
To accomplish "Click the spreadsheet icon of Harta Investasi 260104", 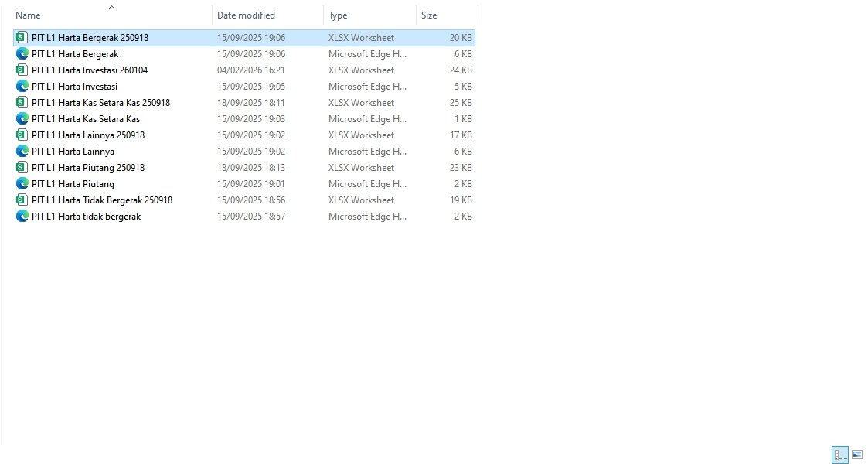I will pos(22,70).
